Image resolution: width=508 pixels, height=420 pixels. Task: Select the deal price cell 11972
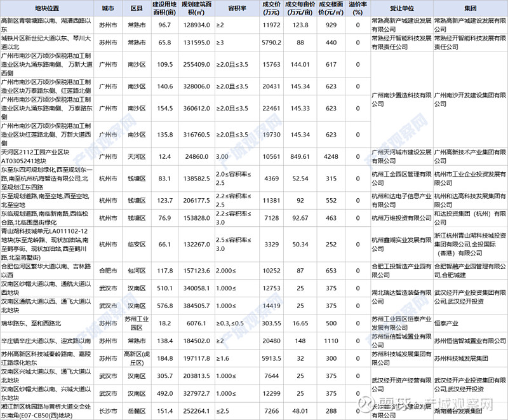272,25
